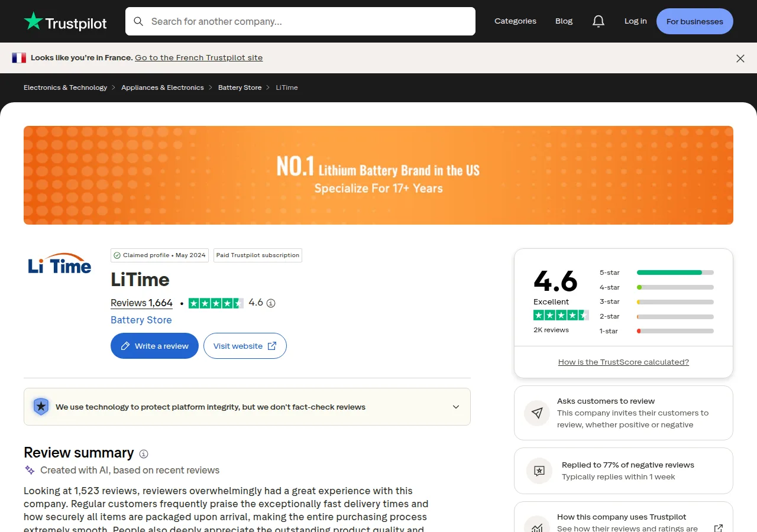Visit the LiTime website
This screenshot has height=532, width=757.
pyautogui.click(x=245, y=346)
